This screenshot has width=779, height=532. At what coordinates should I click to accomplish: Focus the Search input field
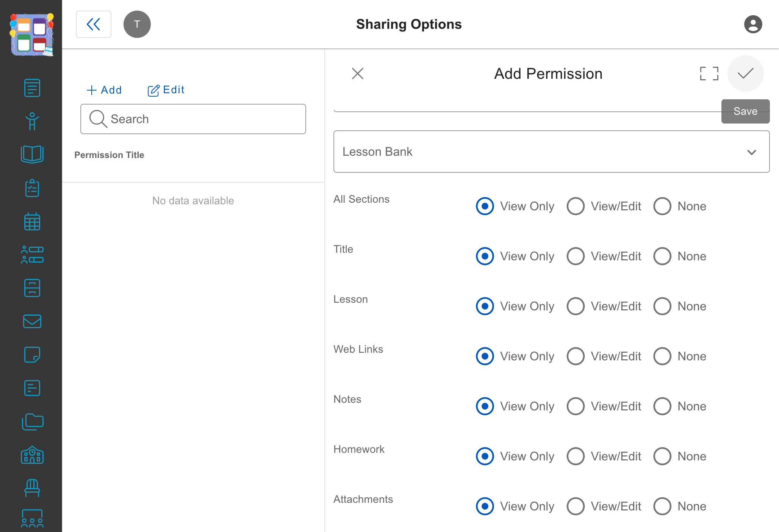pyautogui.click(x=193, y=119)
